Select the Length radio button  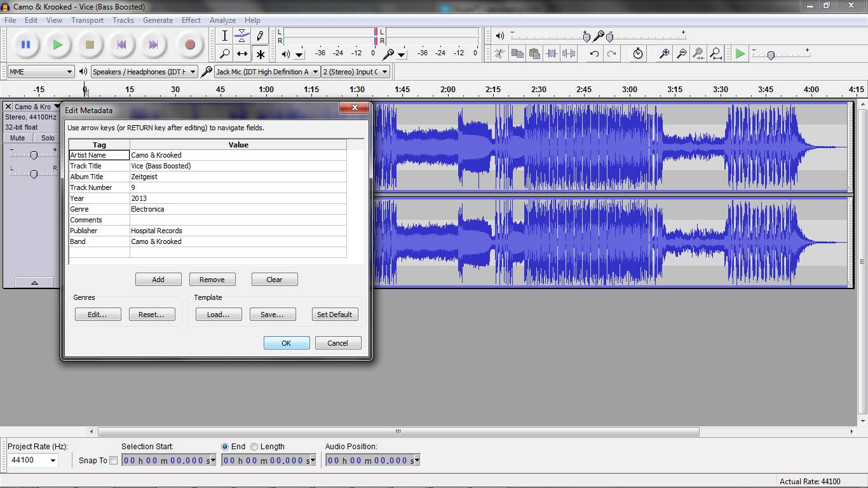(x=254, y=447)
